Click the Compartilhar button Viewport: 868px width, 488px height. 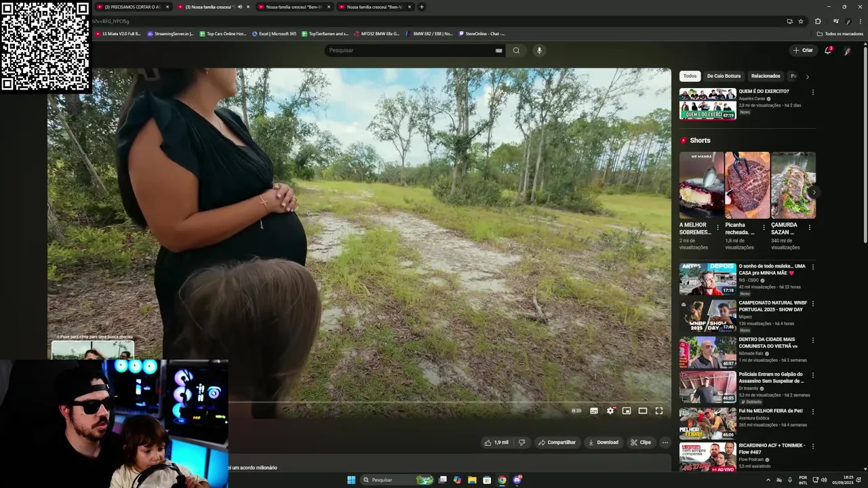click(557, 443)
